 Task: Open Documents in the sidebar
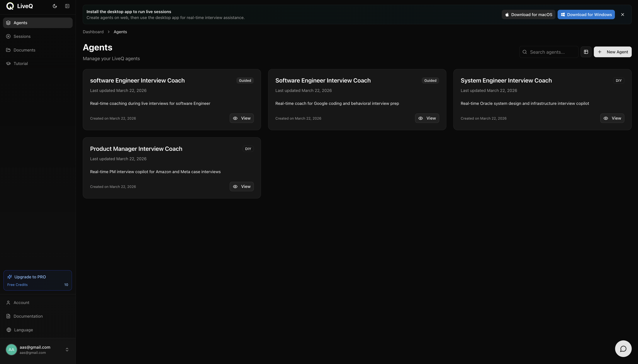[24, 50]
